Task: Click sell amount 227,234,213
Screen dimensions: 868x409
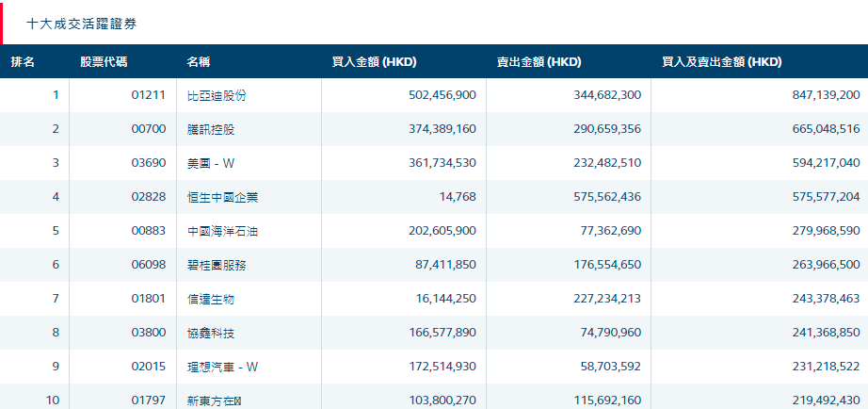Action: click(607, 299)
